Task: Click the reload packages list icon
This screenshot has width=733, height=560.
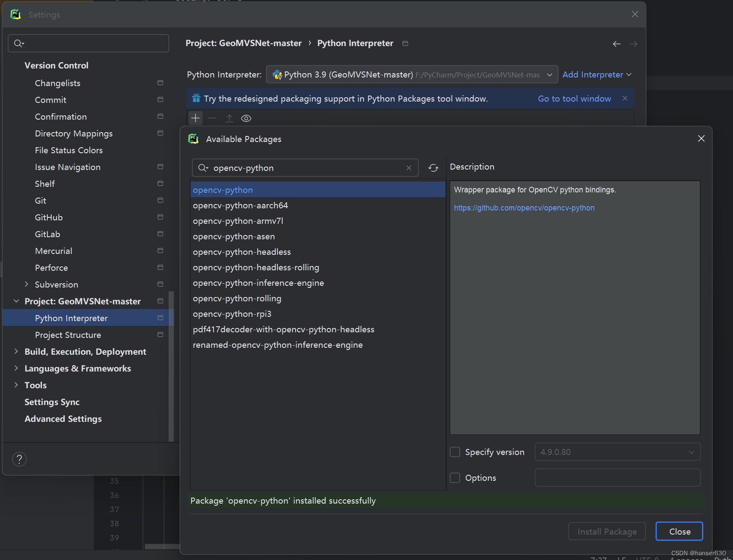Action: (433, 168)
